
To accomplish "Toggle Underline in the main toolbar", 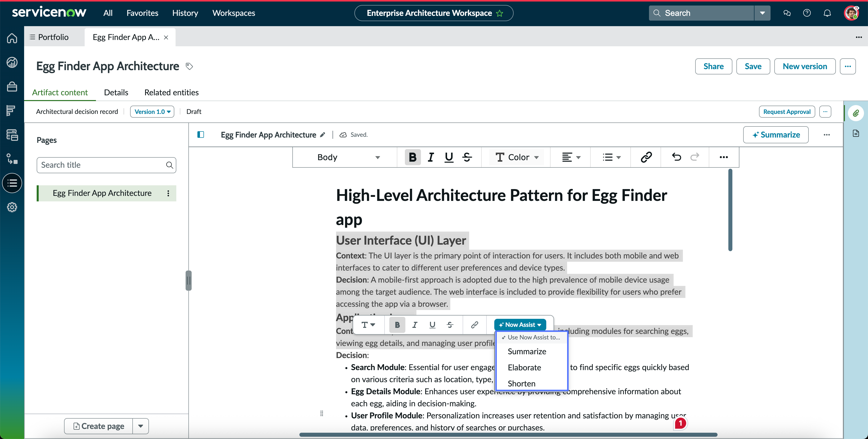I will point(449,157).
